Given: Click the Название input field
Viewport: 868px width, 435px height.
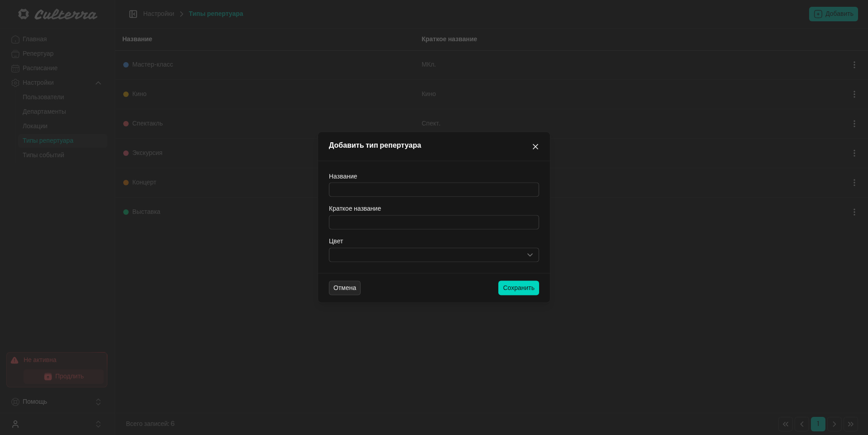Looking at the screenshot, I should click(434, 190).
